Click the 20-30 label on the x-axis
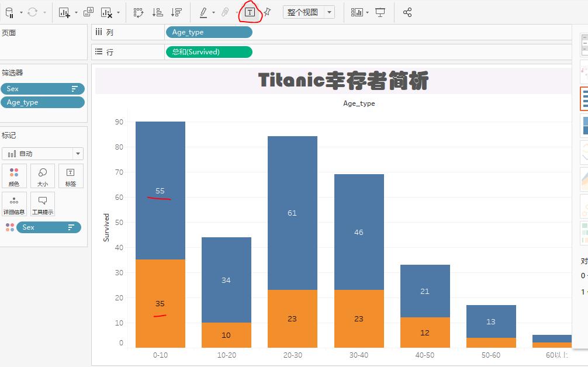 [x=292, y=355]
